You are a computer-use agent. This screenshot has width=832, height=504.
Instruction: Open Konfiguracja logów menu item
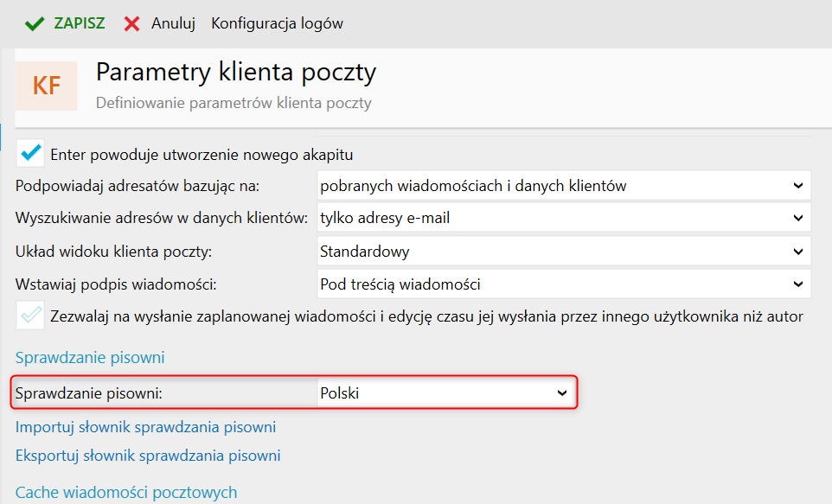pyautogui.click(x=277, y=23)
